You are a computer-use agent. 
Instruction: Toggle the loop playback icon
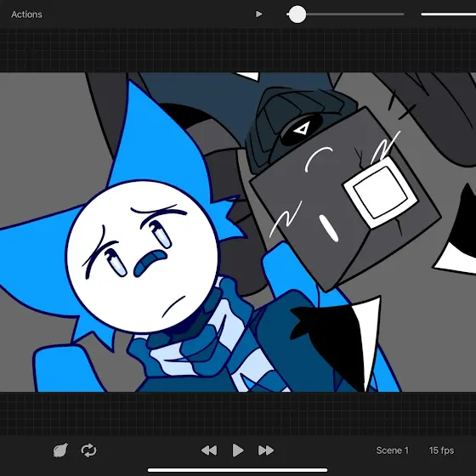point(88,450)
